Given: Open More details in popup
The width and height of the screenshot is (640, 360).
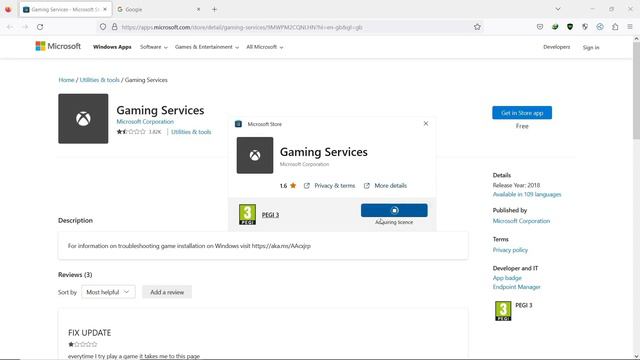Looking at the screenshot, I should coord(385,186).
